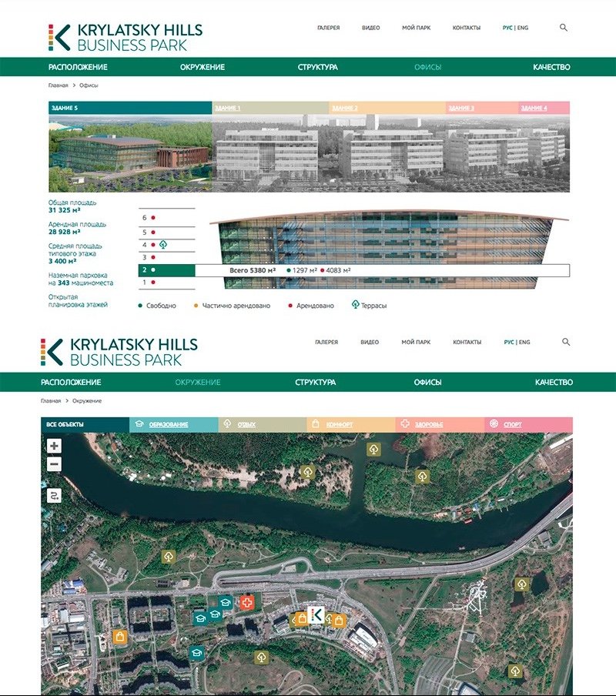The width and height of the screenshot is (616, 696).
Task: Click the medical cross icon next to ЗДОРОВЬЕ
Action: coord(404,423)
